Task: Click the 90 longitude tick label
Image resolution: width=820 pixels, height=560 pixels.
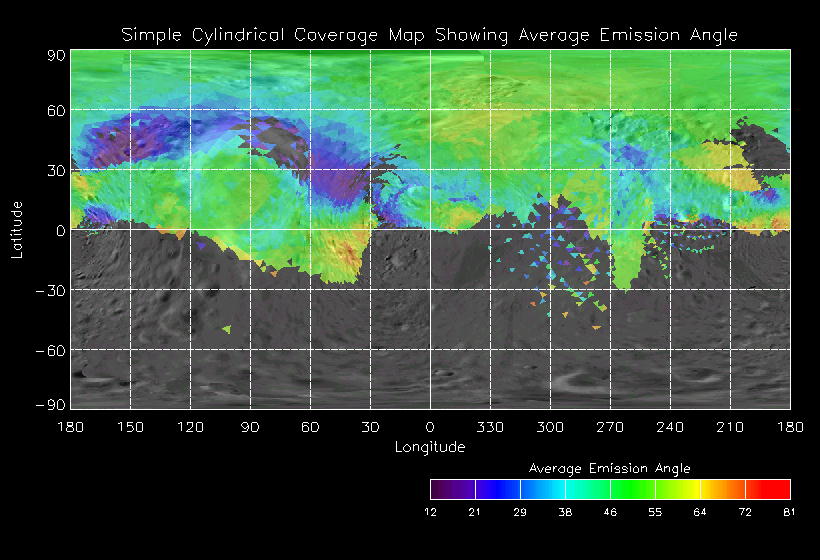Action: pos(250,427)
